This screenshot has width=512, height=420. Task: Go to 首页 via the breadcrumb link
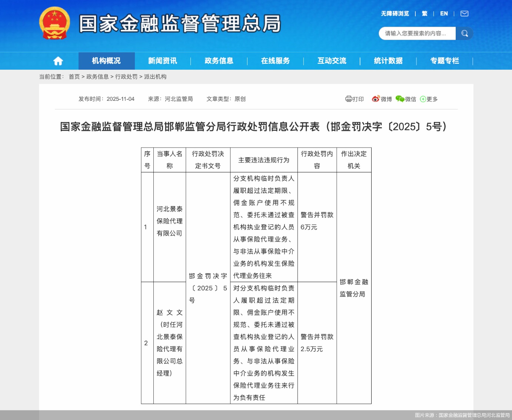74,77
